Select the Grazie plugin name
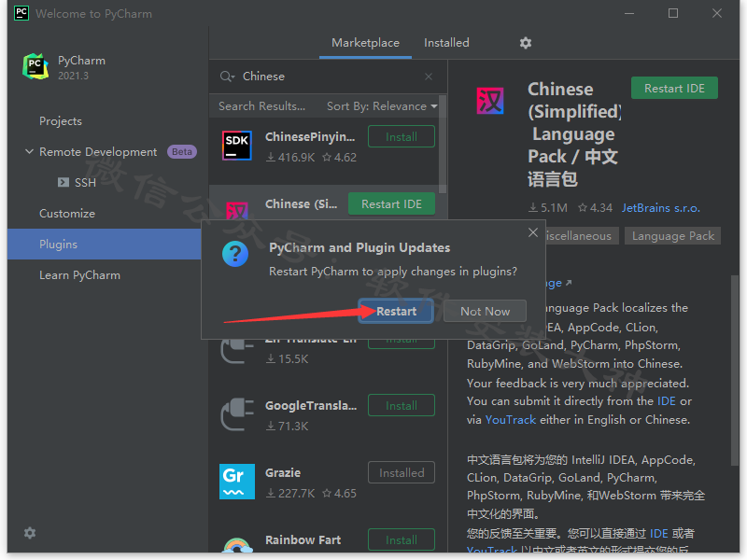This screenshot has width=747, height=560. coord(283,473)
